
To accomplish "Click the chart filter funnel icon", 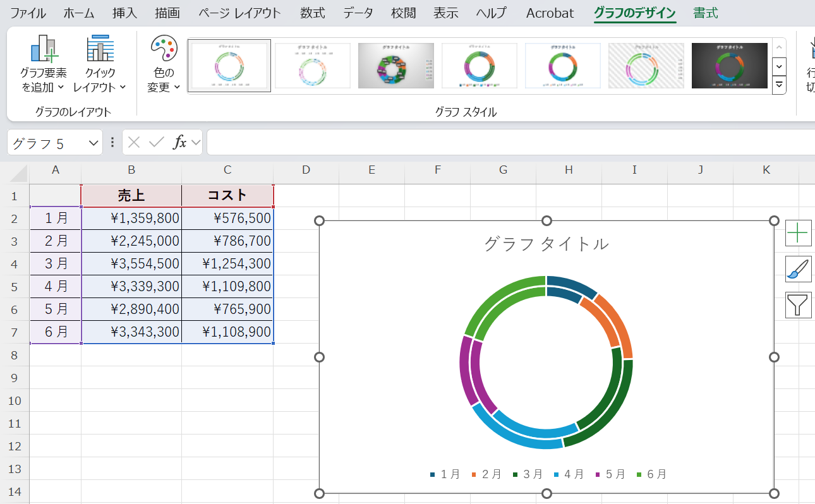I will pyautogui.click(x=798, y=305).
